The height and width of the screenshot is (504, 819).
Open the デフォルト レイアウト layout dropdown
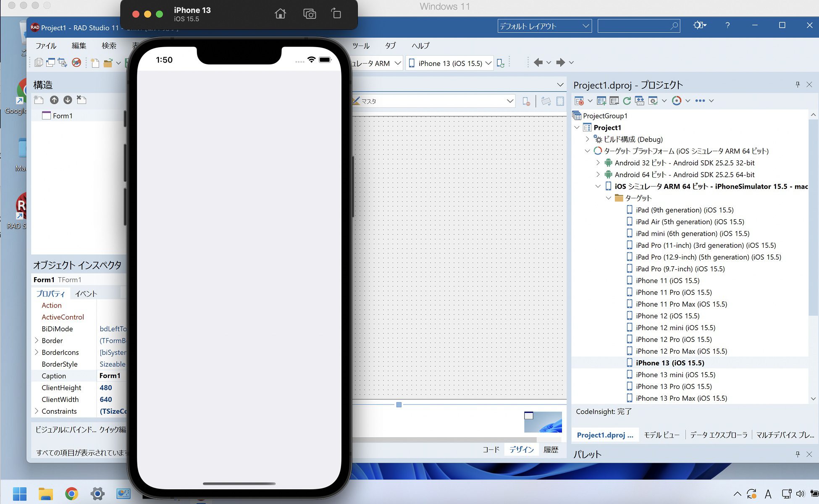(544, 26)
